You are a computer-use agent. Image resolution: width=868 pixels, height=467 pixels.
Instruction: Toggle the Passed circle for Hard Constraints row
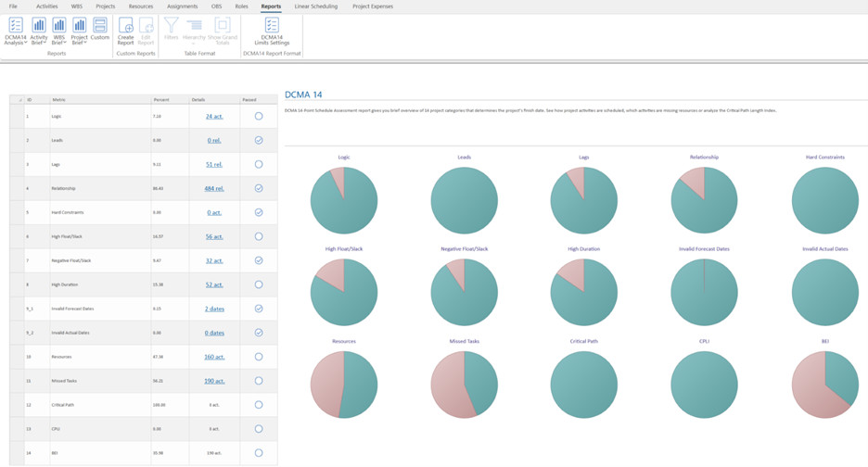pos(259,212)
